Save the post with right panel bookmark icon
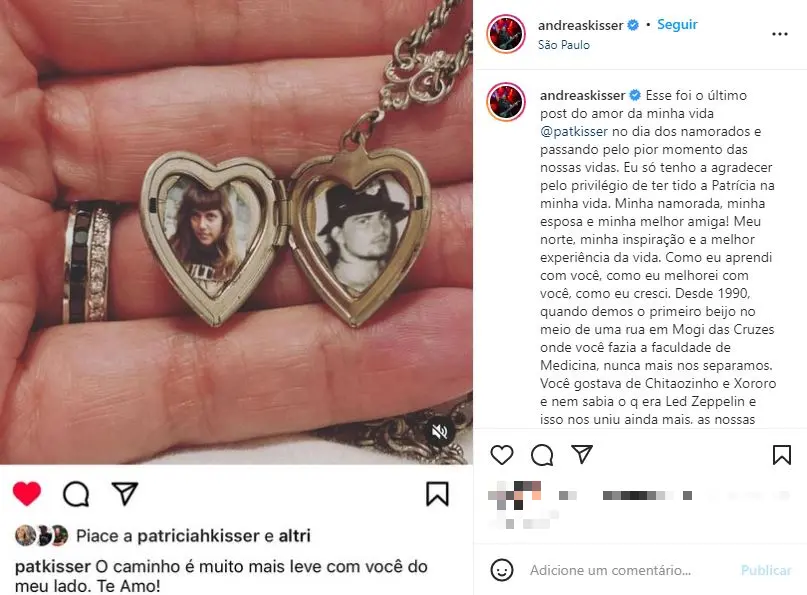 click(x=782, y=455)
